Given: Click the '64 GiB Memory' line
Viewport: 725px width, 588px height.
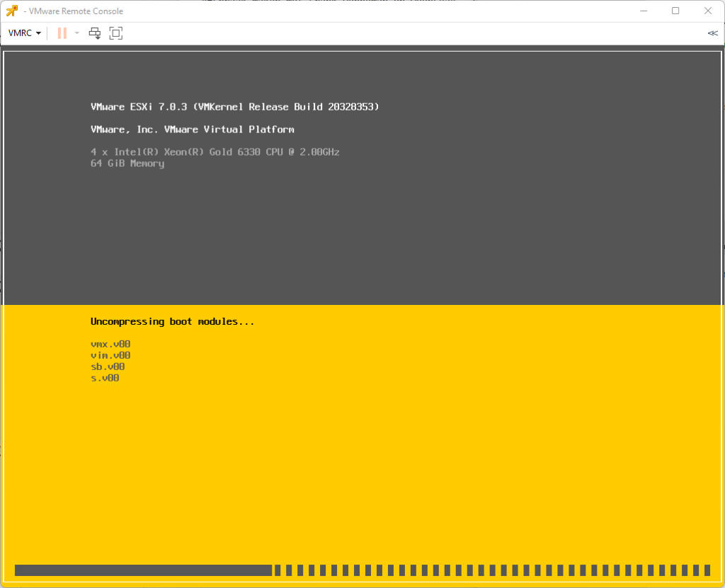Looking at the screenshot, I should point(127,163).
